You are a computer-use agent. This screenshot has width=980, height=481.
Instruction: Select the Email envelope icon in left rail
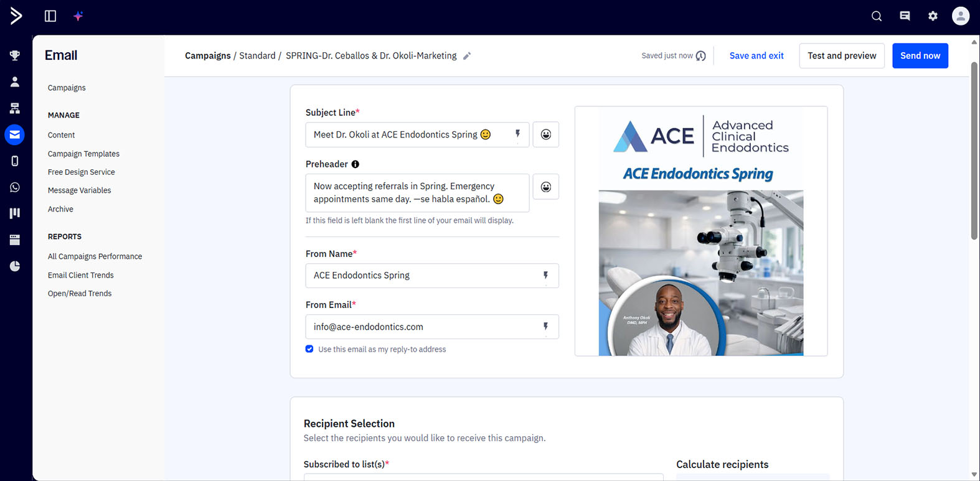15,134
